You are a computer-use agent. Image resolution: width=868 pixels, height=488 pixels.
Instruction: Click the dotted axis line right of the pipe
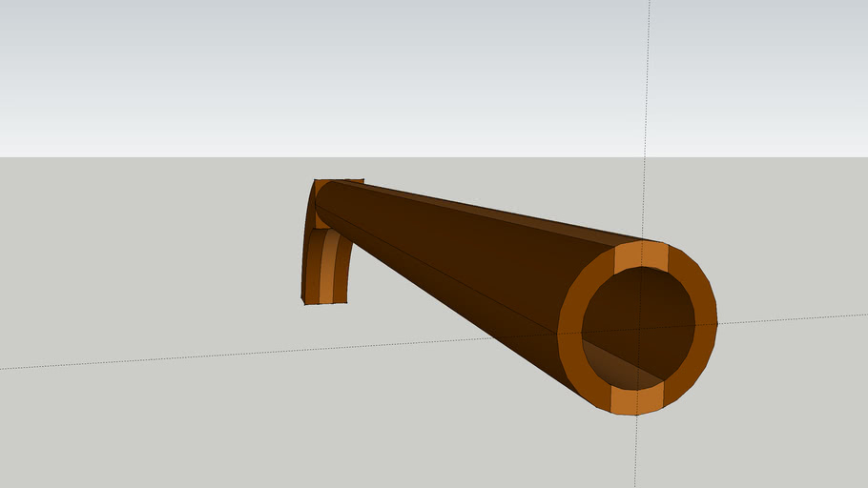(792, 319)
